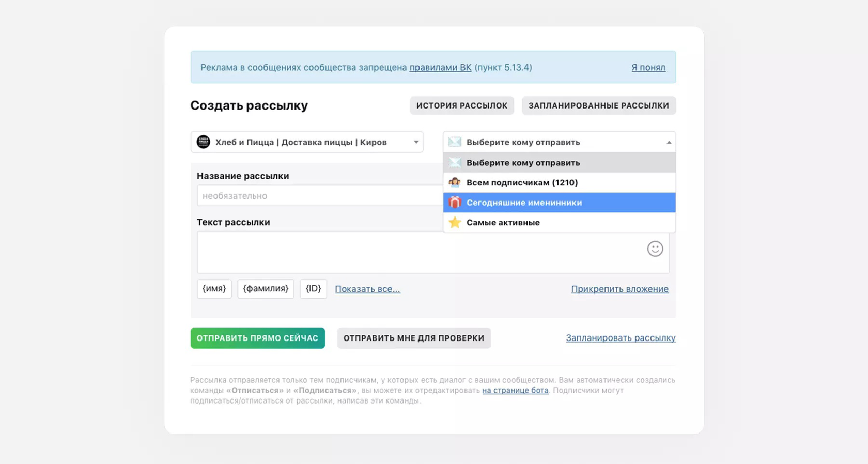Click the Название рассылки label
Image resolution: width=868 pixels, height=464 pixels.
243,176
